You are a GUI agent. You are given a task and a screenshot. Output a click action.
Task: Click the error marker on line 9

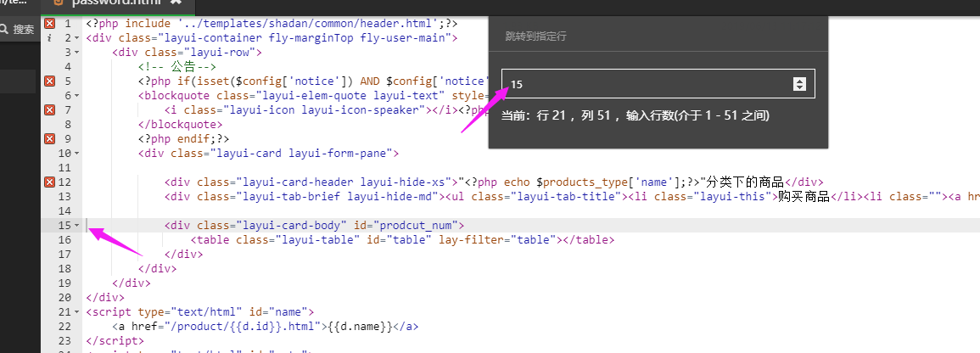(50, 138)
